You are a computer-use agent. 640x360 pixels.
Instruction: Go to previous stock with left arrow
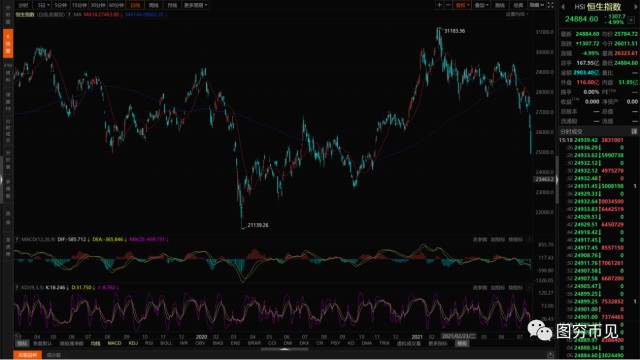point(563,7)
